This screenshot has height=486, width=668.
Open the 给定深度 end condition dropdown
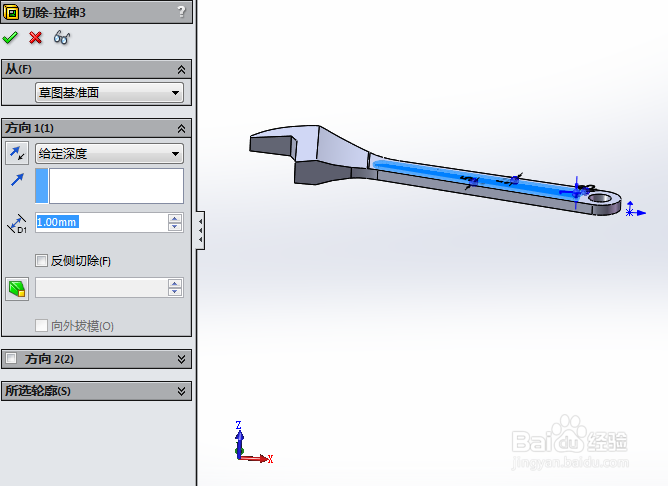[109, 153]
